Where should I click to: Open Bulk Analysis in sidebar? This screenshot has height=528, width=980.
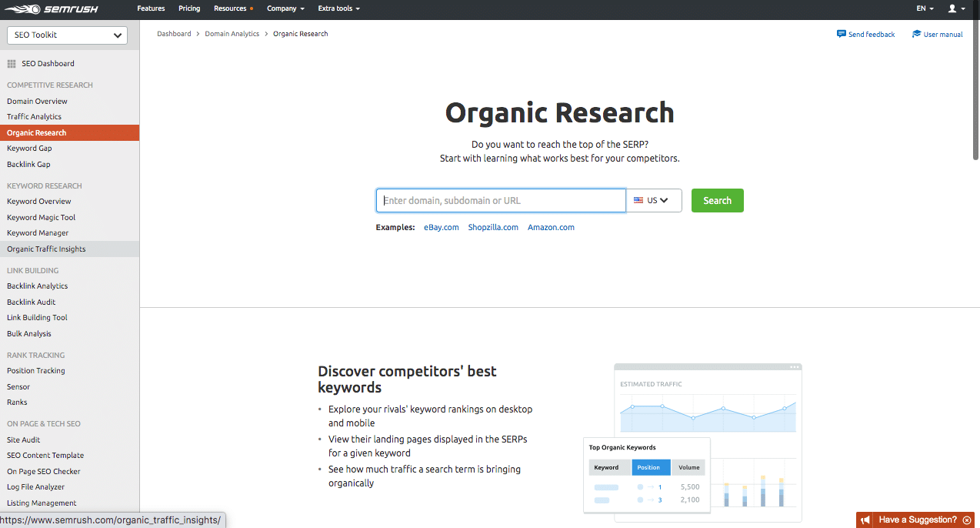(29, 333)
